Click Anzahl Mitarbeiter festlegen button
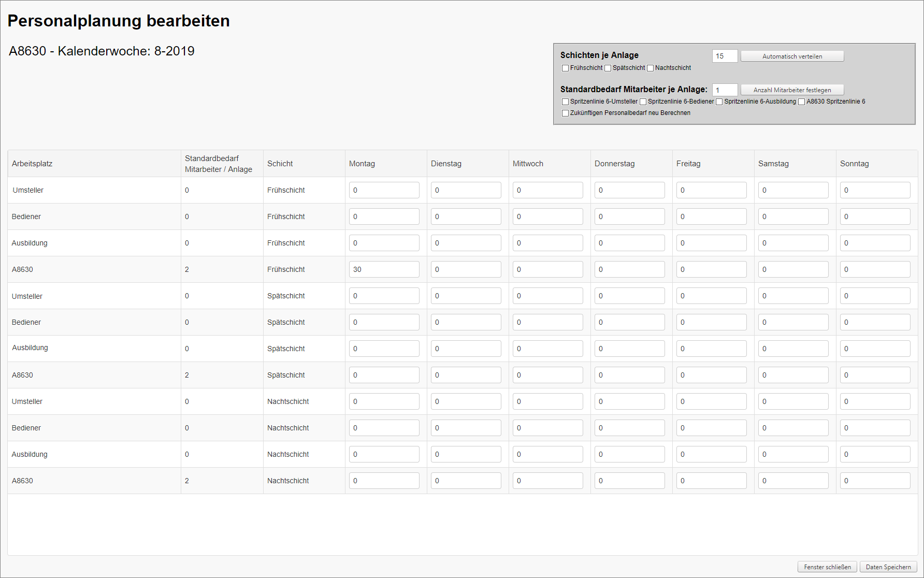Image resolution: width=924 pixels, height=578 pixels. (x=792, y=90)
